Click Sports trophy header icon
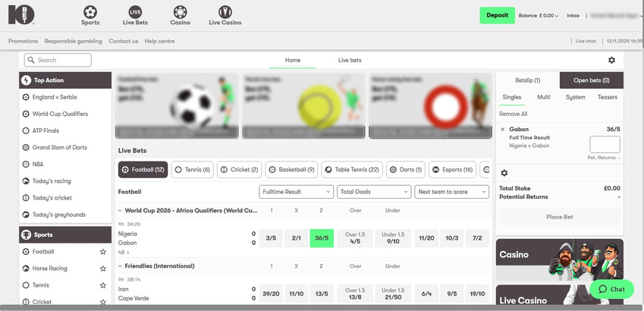The width and height of the screenshot is (644, 311). 26,234
